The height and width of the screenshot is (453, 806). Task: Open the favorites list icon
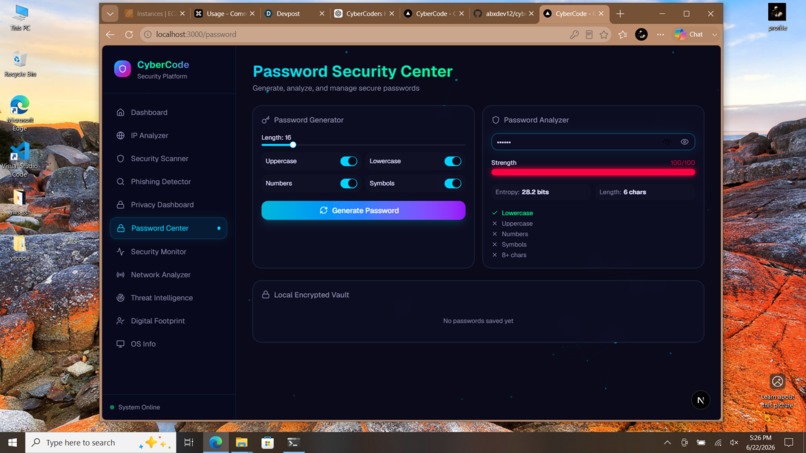(622, 34)
